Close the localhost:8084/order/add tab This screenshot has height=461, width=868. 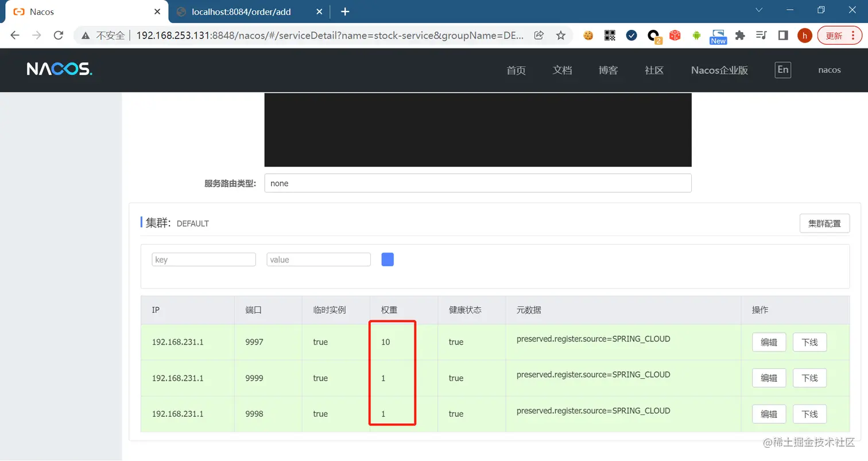coord(319,11)
